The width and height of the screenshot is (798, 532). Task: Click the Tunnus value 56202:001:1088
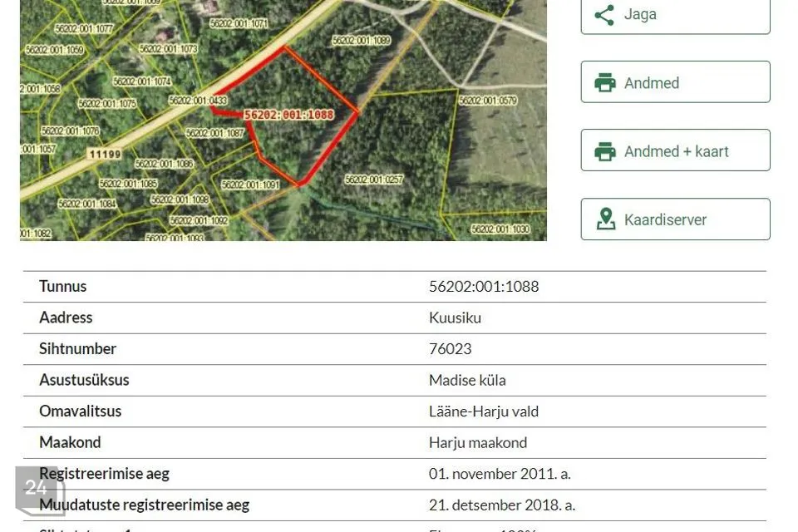(484, 287)
